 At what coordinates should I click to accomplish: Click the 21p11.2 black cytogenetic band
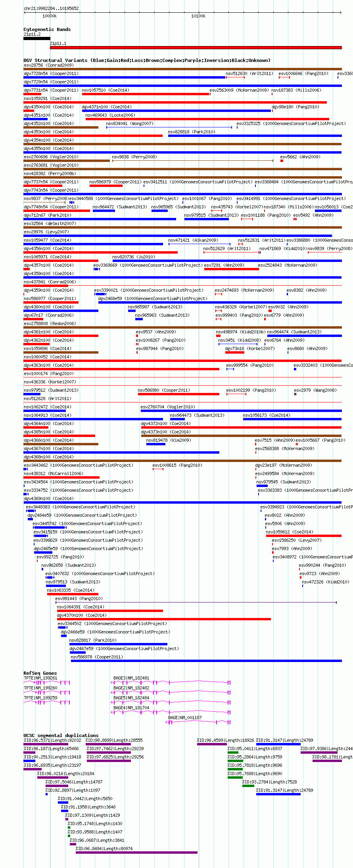coord(37,38)
